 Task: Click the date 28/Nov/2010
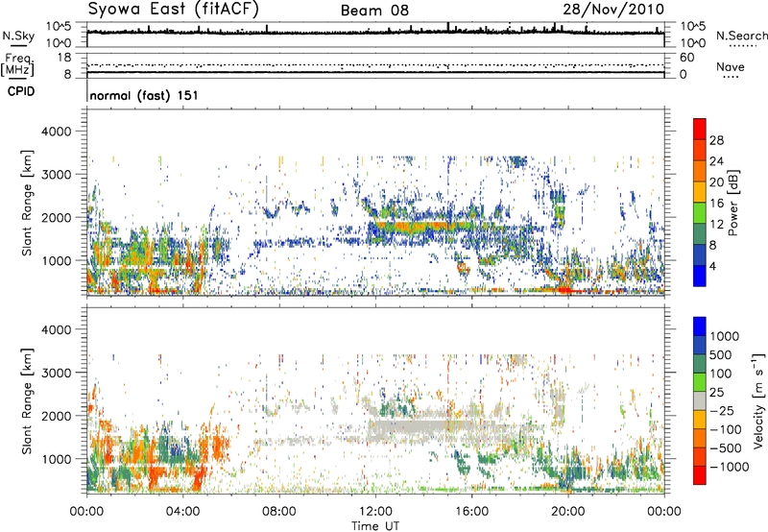pos(613,9)
